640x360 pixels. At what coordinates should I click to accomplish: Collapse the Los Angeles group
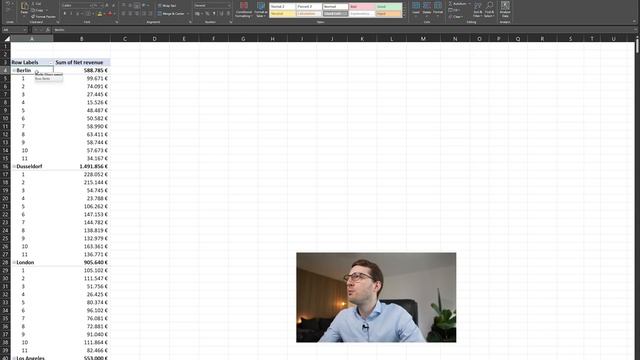(x=14, y=358)
